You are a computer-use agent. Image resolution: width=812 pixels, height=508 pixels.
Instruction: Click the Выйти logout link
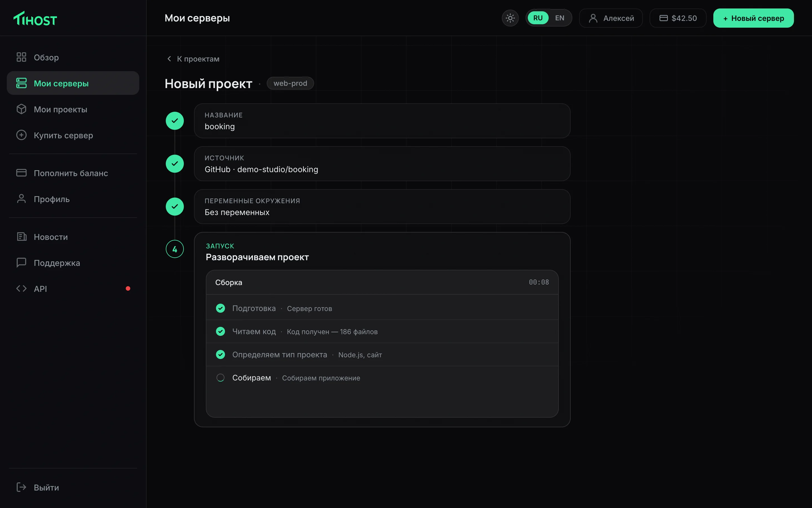click(73, 487)
